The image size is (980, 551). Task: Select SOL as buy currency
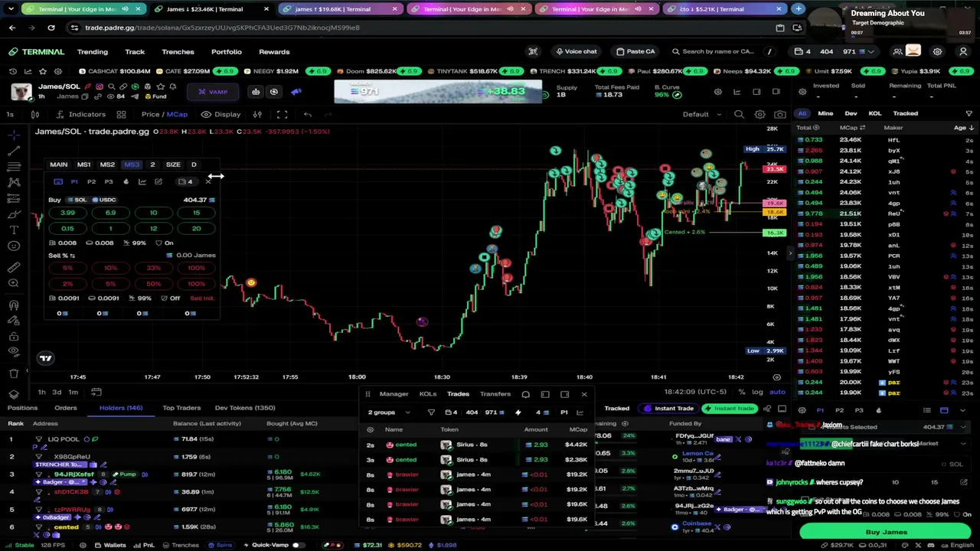(x=77, y=200)
